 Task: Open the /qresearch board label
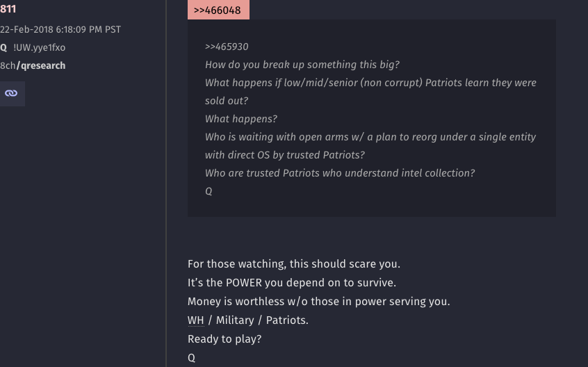coord(41,65)
